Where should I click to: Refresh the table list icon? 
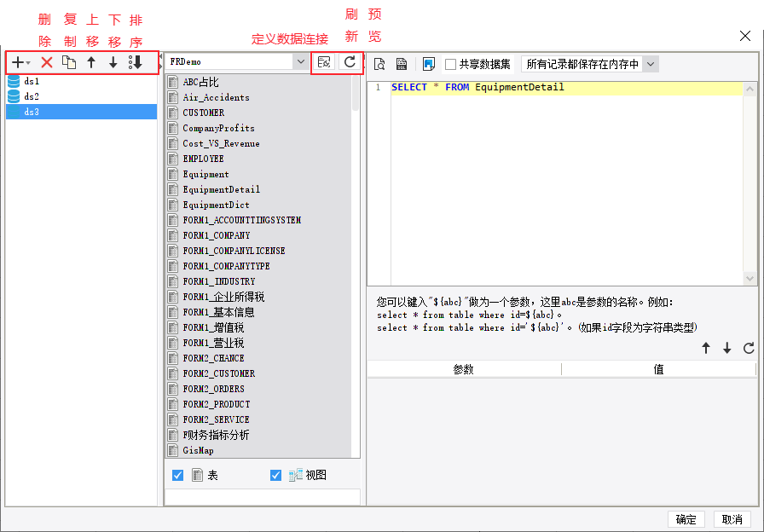click(x=350, y=62)
